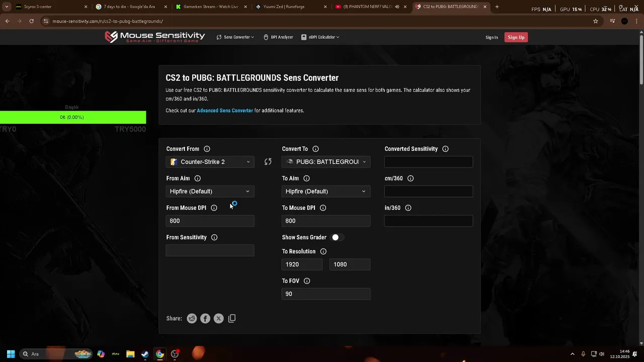Click the To FOV info icon
644x362 pixels.
(307, 281)
